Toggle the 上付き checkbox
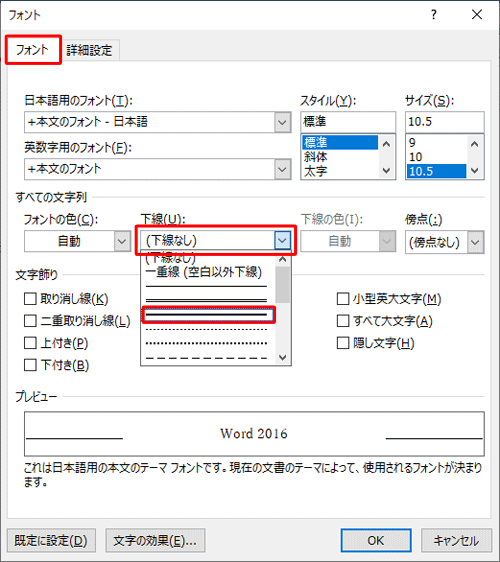This screenshot has height=562, width=500. tap(30, 343)
